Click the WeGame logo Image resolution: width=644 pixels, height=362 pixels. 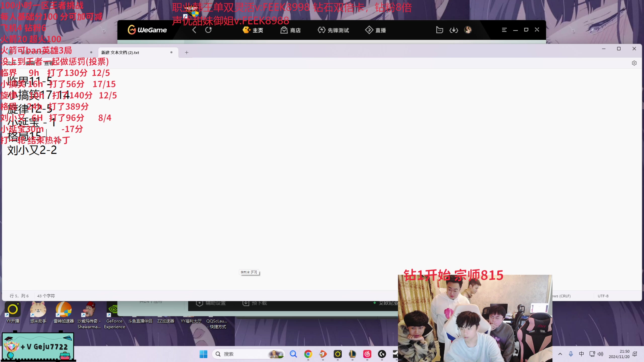[147, 30]
